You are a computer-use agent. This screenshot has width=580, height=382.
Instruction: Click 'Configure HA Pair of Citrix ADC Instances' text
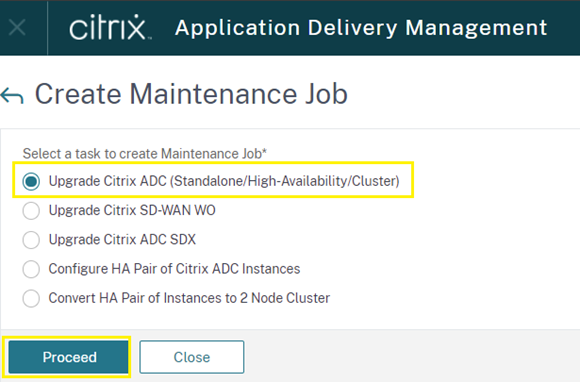(174, 269)
